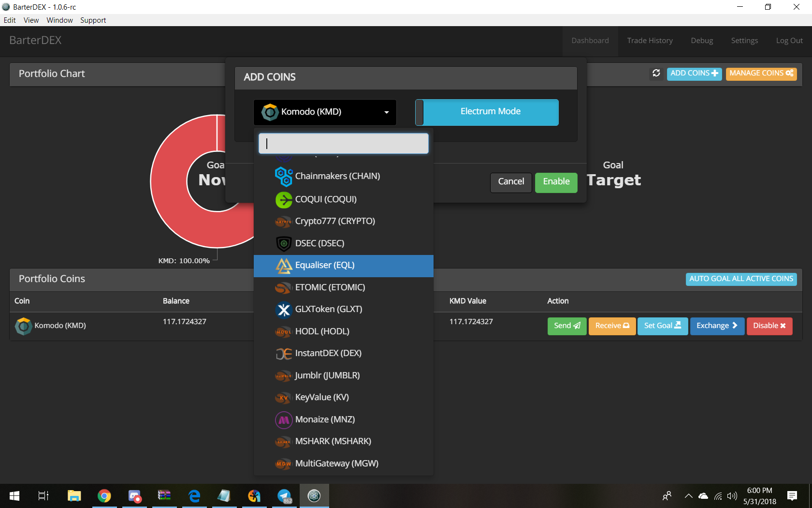Open Task View on the taskbar
This screenshot has height=508, width=812.
click(43, 495)
